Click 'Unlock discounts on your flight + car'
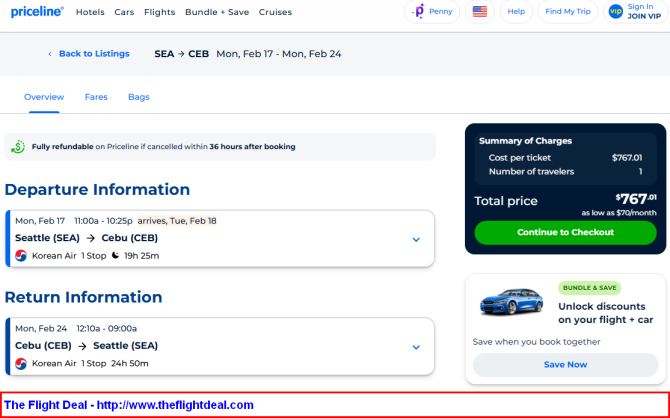 (605, 313)
